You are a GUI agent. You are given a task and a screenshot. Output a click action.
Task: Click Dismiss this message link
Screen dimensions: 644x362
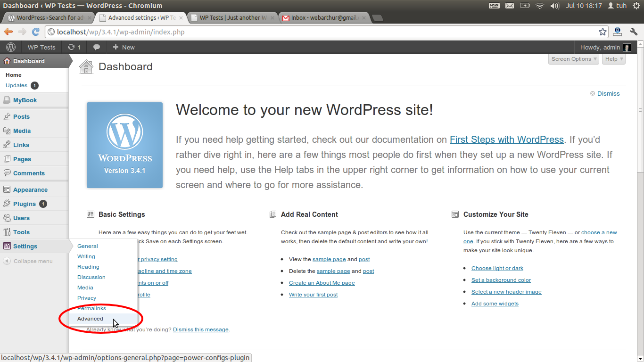tap(201, 329)
